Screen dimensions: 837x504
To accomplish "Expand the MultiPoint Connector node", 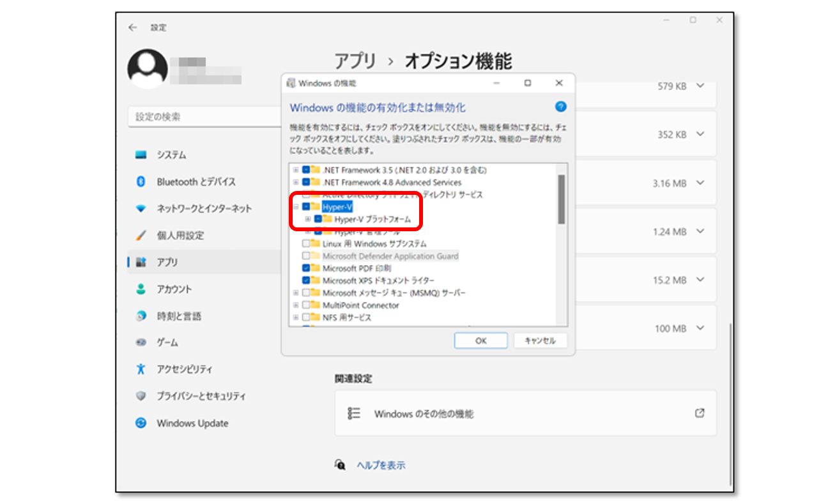I will tap(296, 305).
